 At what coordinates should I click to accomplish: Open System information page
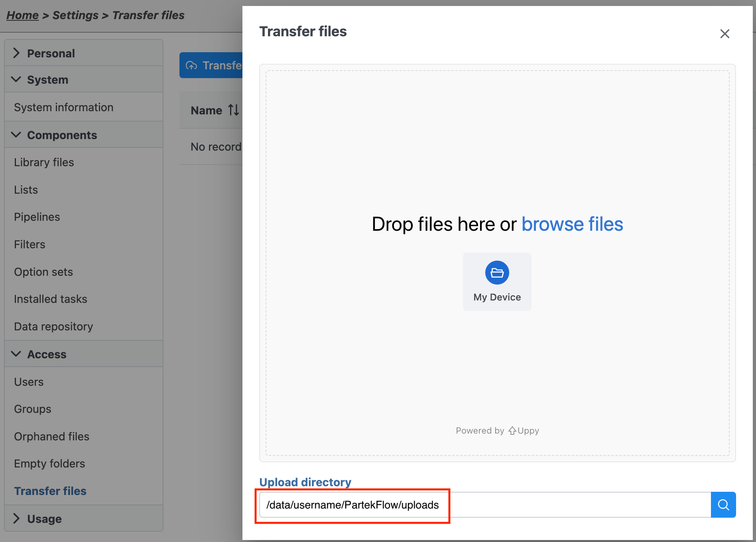tap(63, 107)
